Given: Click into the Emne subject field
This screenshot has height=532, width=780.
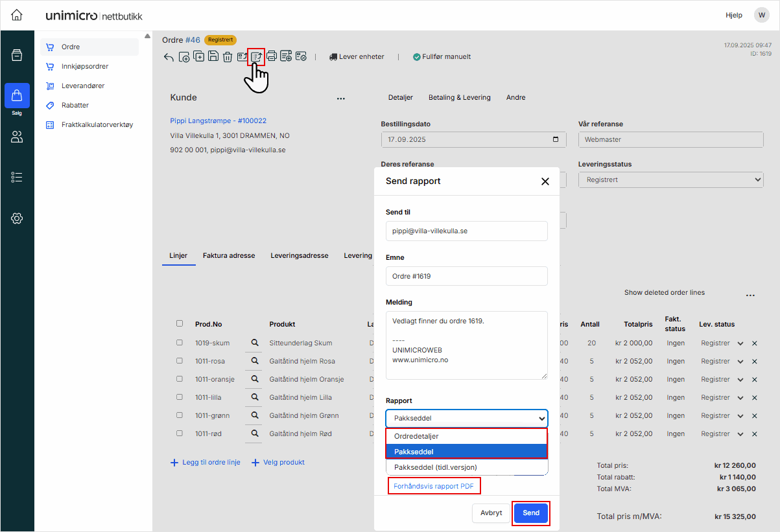Looking at the screenshot, I should (466, 276).
